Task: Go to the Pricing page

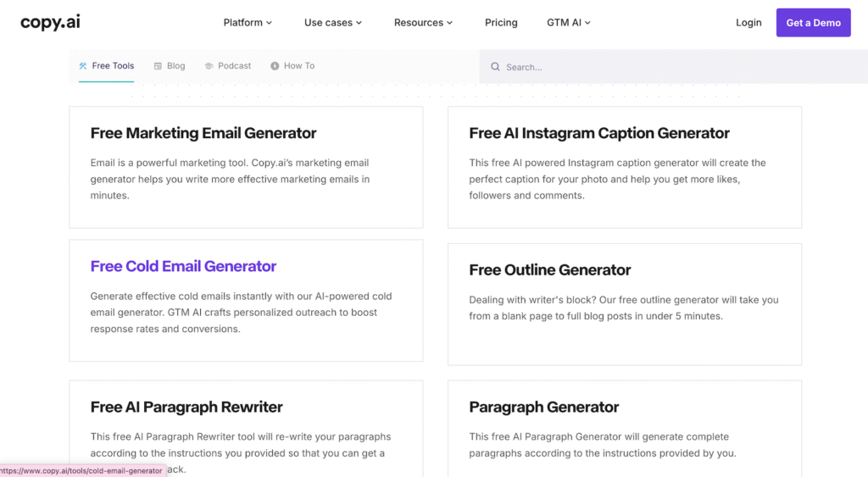Action: click(501, 23)
